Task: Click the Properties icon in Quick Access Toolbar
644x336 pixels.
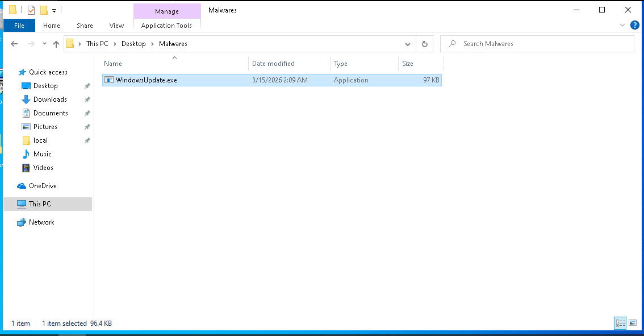Action: pyautogui.click(x=31, y=10)
